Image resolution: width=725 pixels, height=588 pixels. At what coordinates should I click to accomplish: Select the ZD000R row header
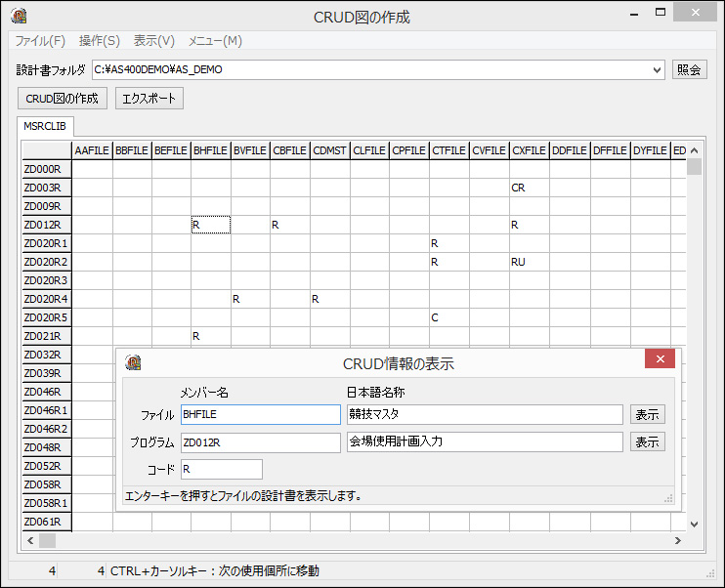[47, 169]
